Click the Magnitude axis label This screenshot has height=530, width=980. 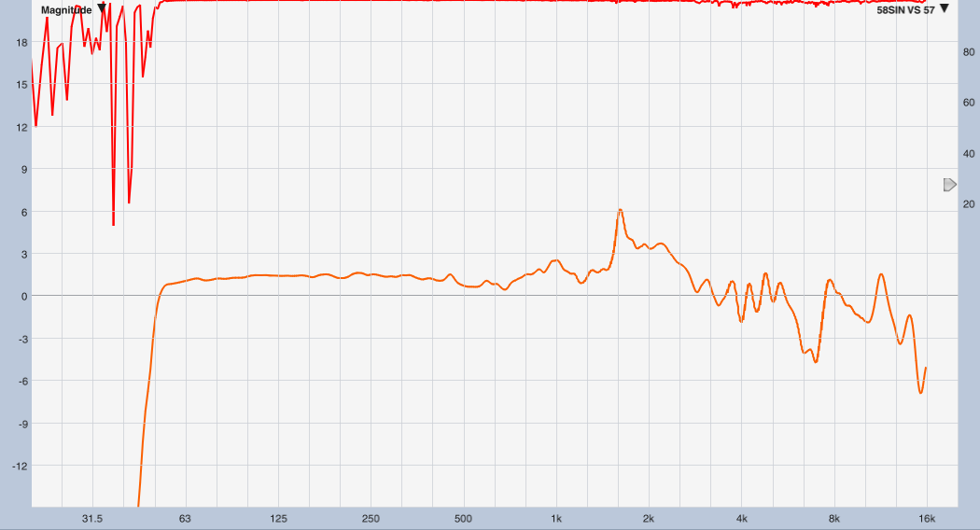click(66, 10)
